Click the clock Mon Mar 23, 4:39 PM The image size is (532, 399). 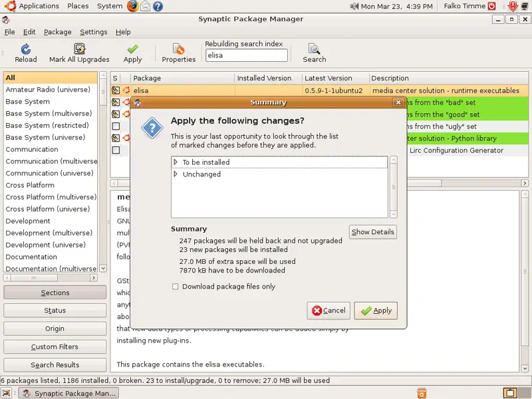(396, 6)
